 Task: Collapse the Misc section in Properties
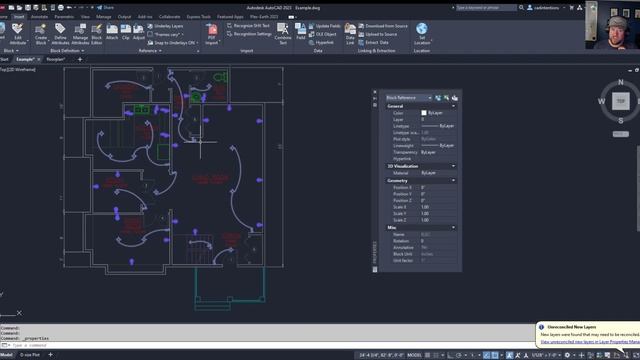(453, 228)
